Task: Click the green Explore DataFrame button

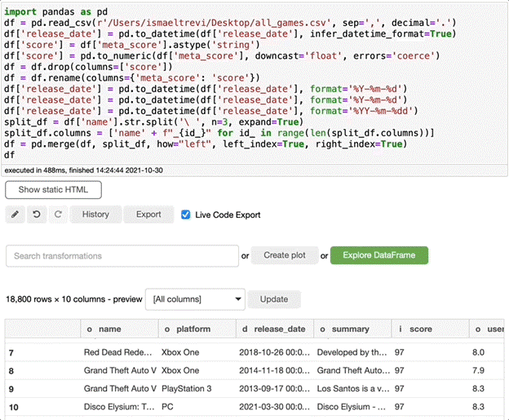Action: 378,255
